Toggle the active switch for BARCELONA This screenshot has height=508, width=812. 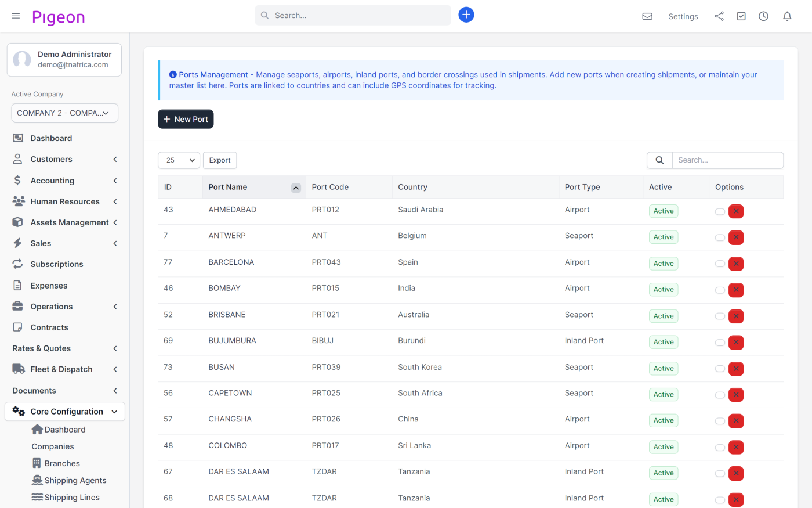720,264
